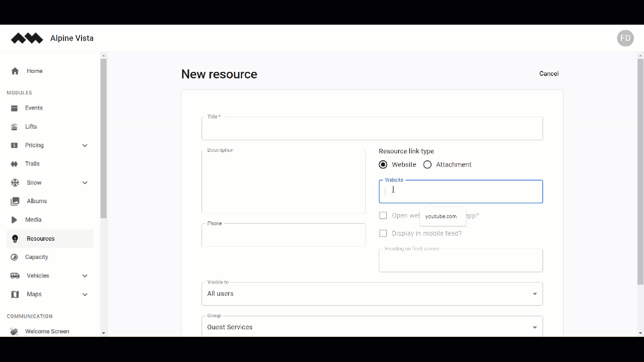
Task: Click the Vehicles bus icon
Action: (15, 276)
